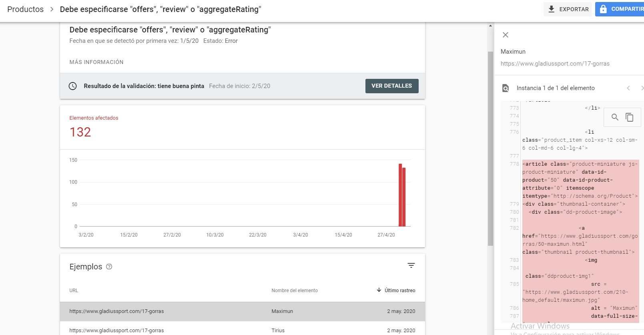This screenshot has height=335, width=644.
Task: Open the filter rows icon in Ejemplos
Action: click(411, 265)
